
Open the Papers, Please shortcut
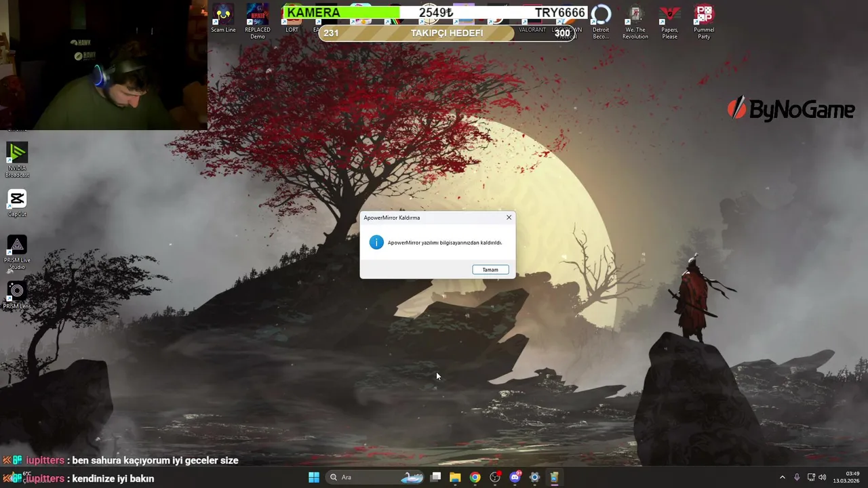tap(669, 21)
